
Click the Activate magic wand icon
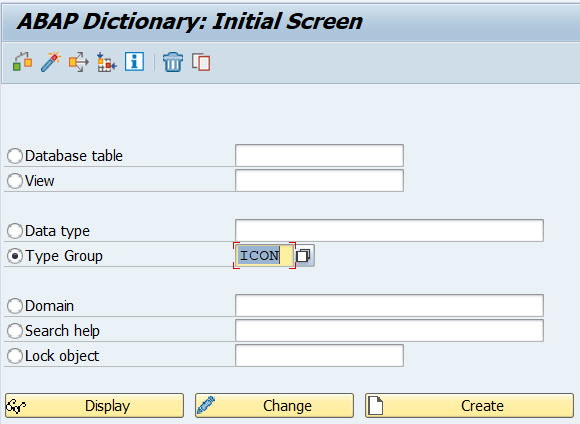[51, 62]
